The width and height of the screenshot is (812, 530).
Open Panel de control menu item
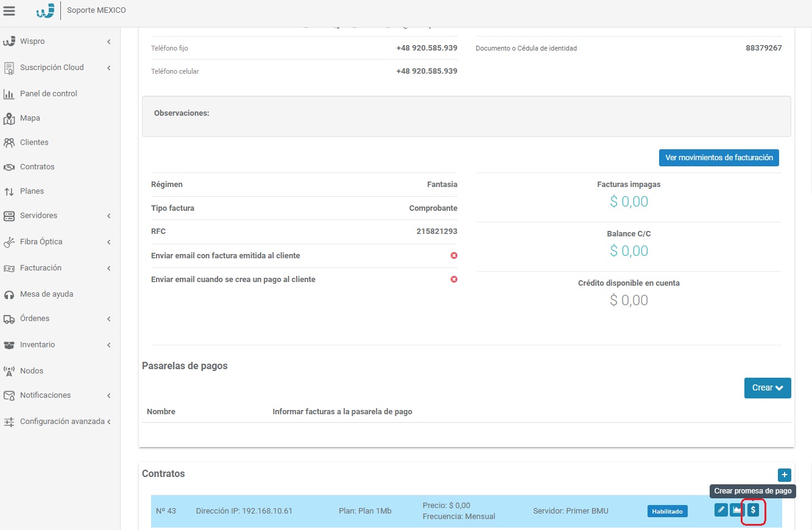(x=49, y=94)
